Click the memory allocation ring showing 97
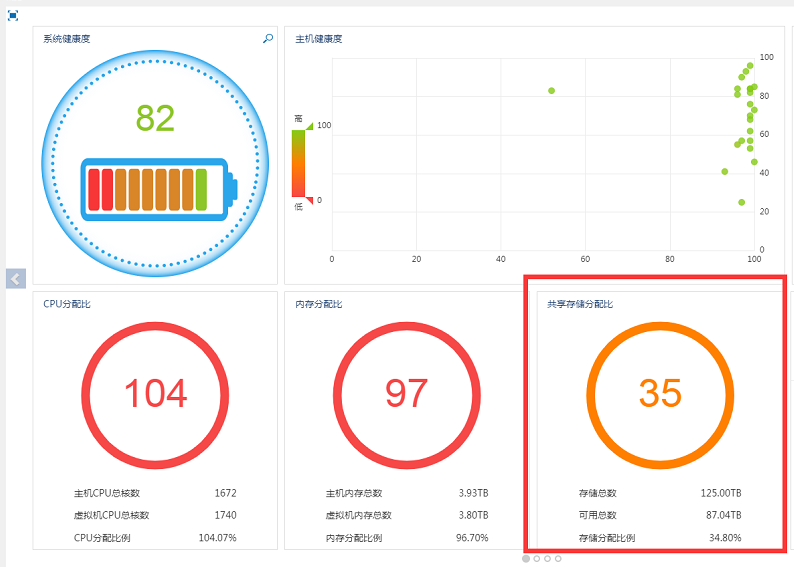The image size is (794, 567). point(407,395)
